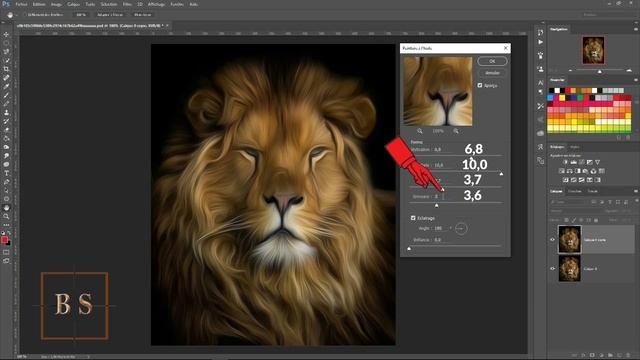This screenshot has height=360, width=640.
Task: Zoom out the Oil Paint preview
Action: [x=420, y=131]
